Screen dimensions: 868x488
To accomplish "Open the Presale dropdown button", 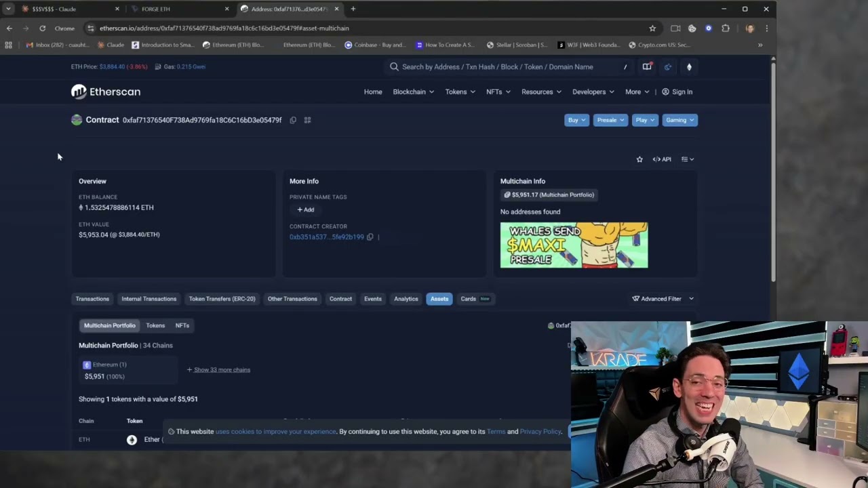I will pyautogui.click(x=610, y=120).
